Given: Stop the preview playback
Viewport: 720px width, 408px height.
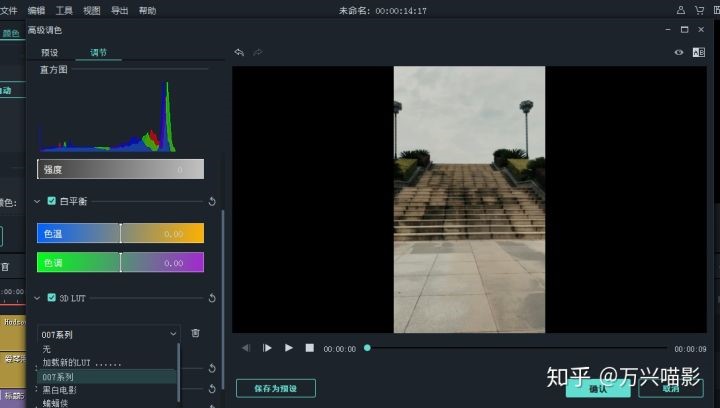Looking at the screenshot, I should click(309, 348).
